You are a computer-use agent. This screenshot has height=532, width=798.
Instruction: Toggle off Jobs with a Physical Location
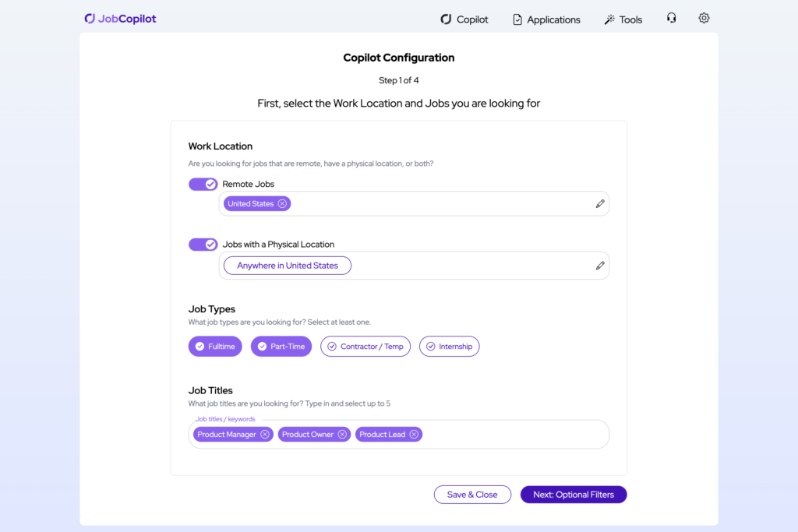point(203,244)
